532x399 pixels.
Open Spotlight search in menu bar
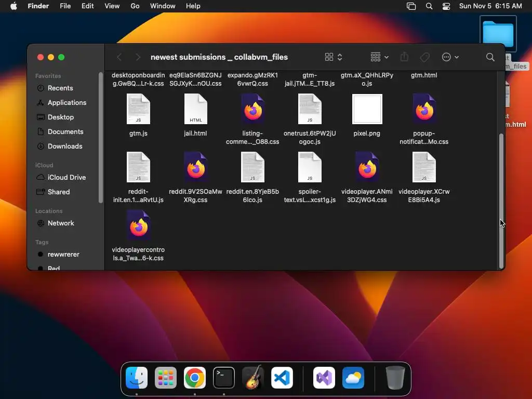[x=429, y=6]
